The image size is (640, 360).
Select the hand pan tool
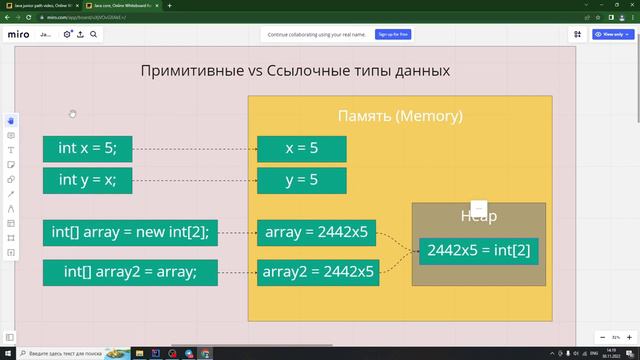pyautogui.click(x=11, y=121)
